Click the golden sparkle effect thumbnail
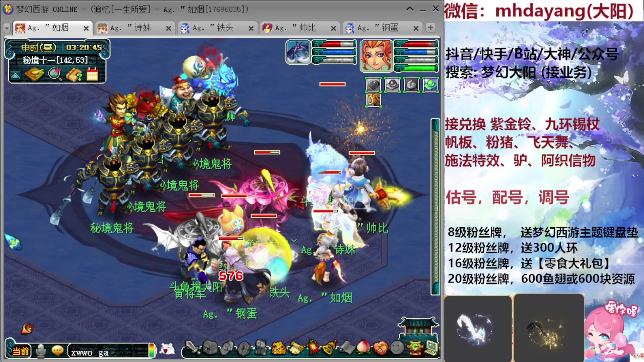Screen dimensions: 644x362 [549, 328]
